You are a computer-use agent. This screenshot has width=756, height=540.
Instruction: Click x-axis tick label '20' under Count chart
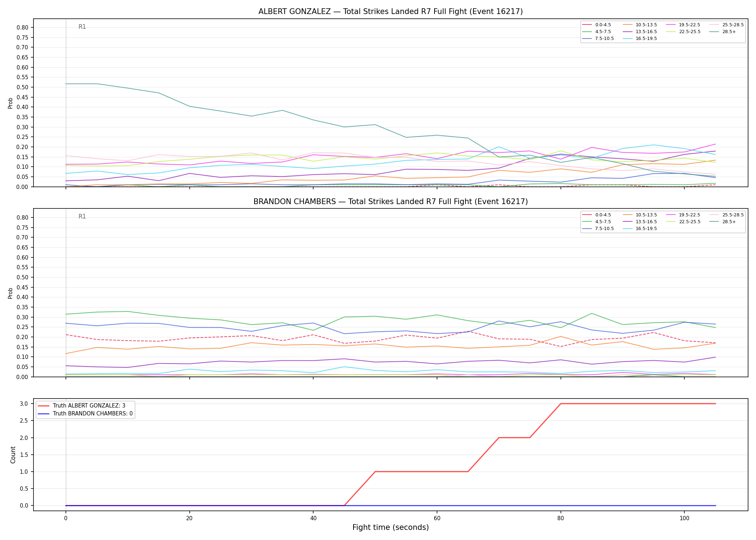(x=189, y=519)
